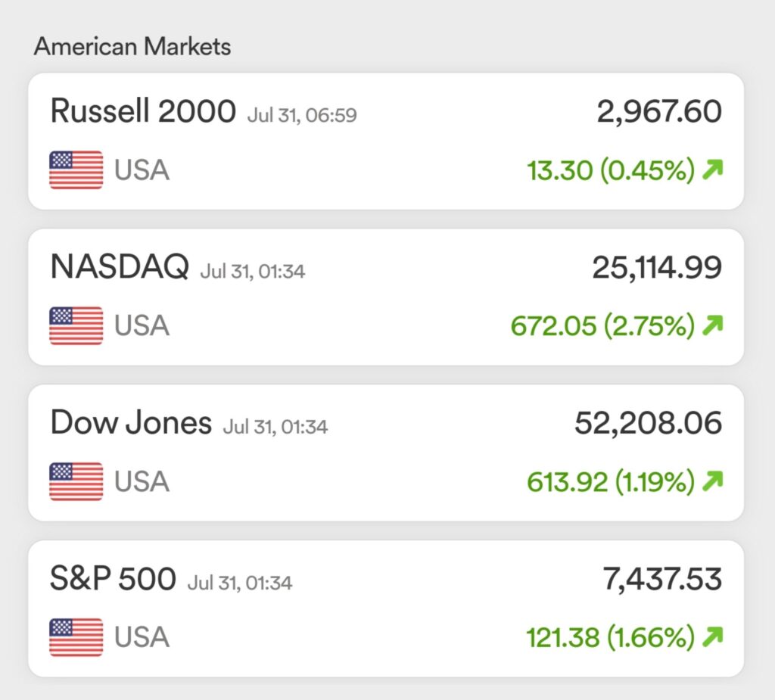Select NASDAQ change 672.05 (2.75%)

pyautogui.click(x=602, y=325)
